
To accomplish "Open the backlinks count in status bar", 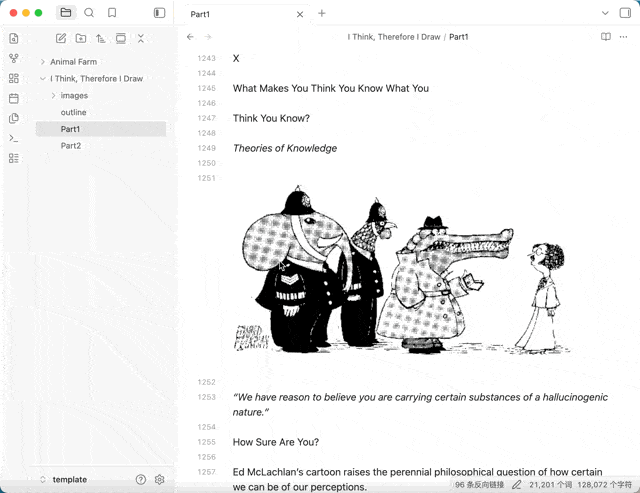I will tap(479, 485).
